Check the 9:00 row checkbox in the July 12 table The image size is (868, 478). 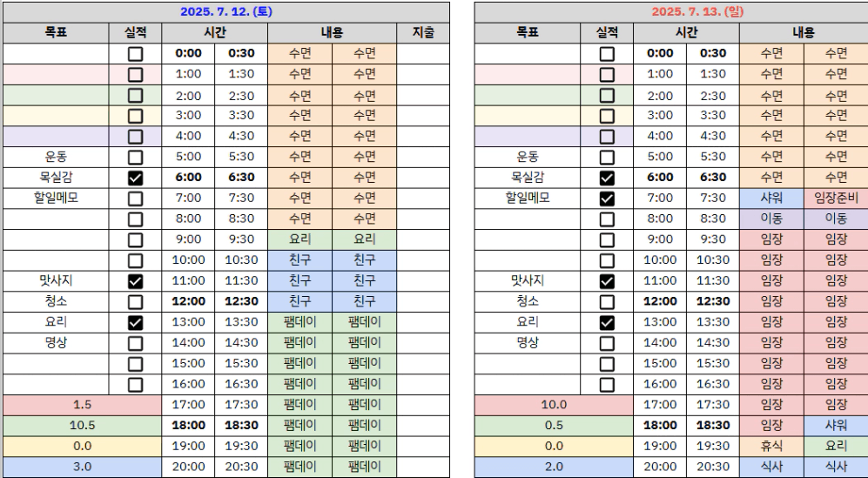(x=135, y=239)
